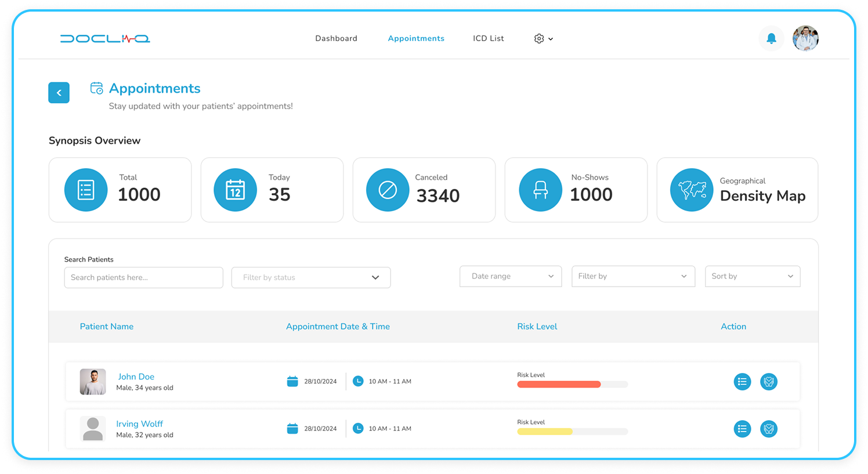Open the notifications bell

[771, 38]
